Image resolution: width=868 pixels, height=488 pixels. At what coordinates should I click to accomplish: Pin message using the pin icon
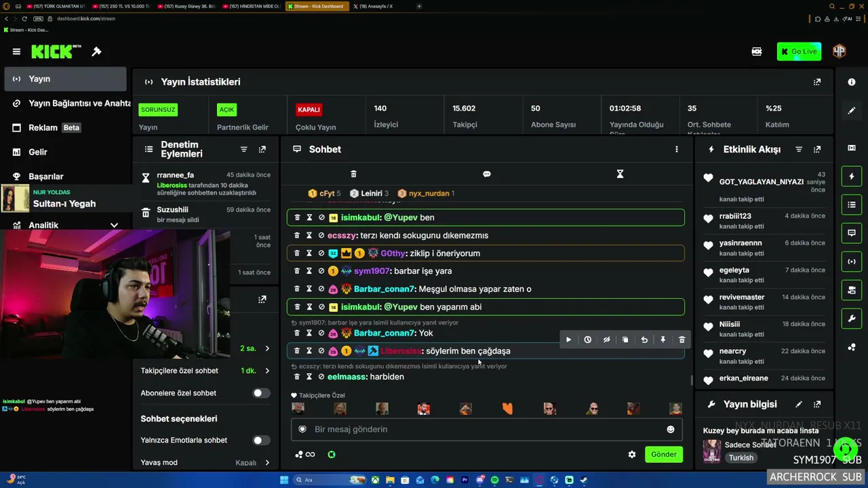pos(663,340)
